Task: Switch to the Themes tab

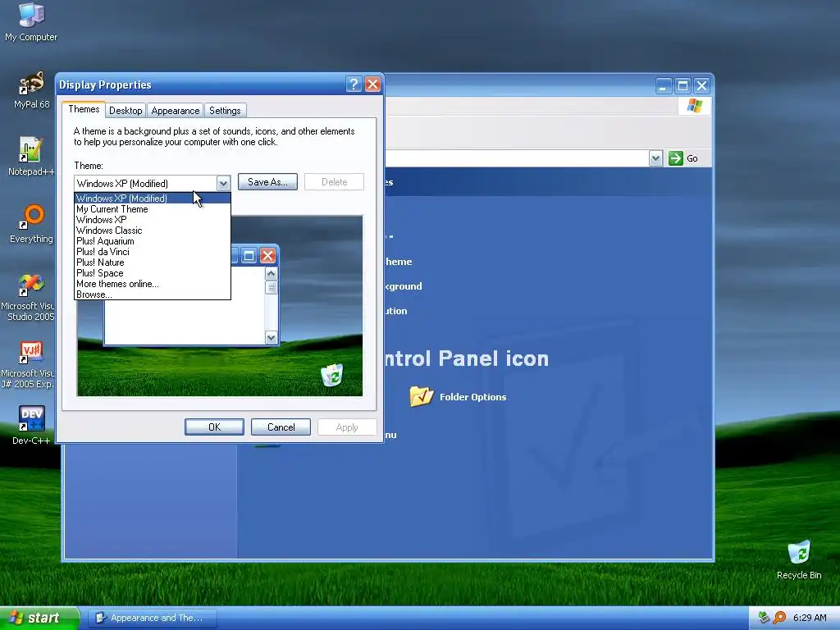Action: point(84,109)
